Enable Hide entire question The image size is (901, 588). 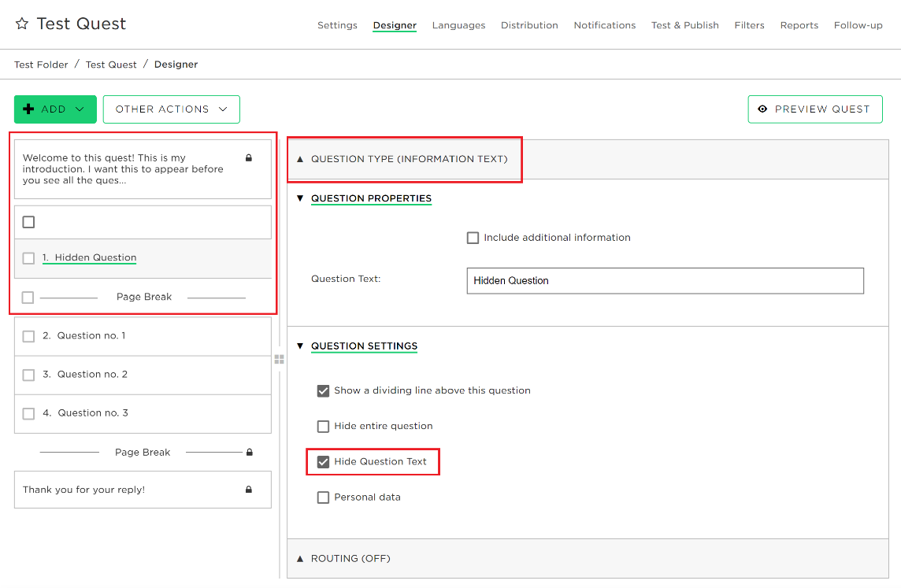coord(324,427)
